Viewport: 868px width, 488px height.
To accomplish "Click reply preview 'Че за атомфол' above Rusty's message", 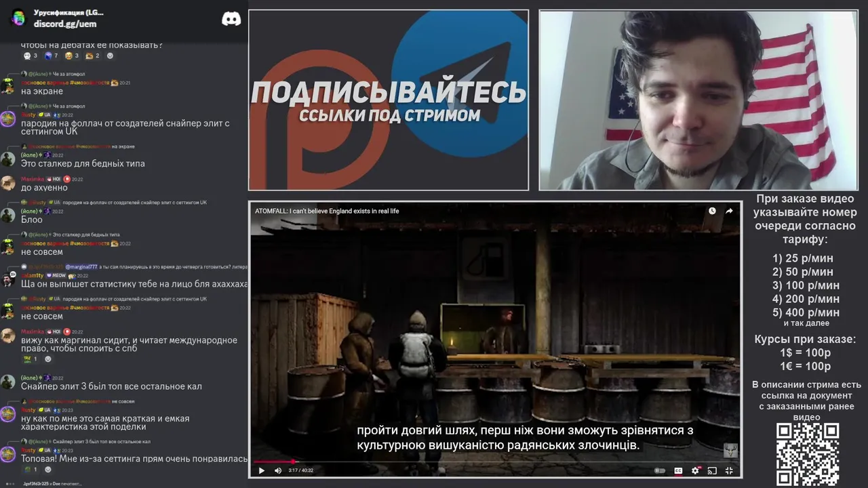I will [68, 106].
